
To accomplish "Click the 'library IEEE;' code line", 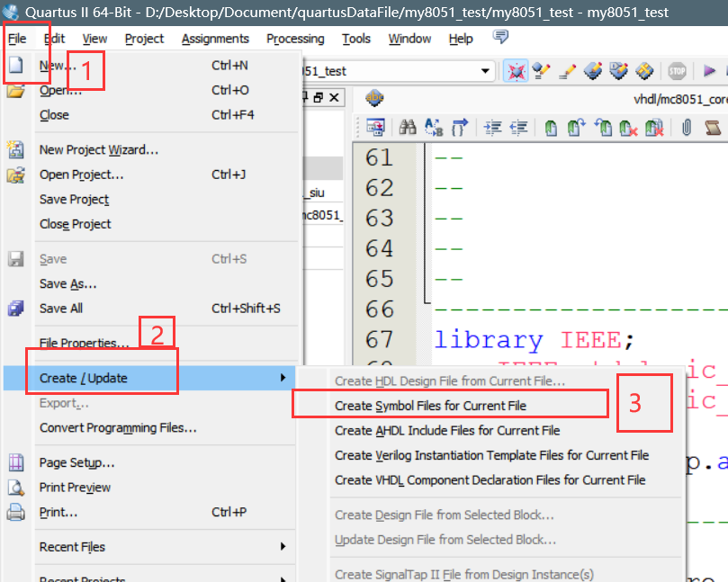I will [534, 340].
